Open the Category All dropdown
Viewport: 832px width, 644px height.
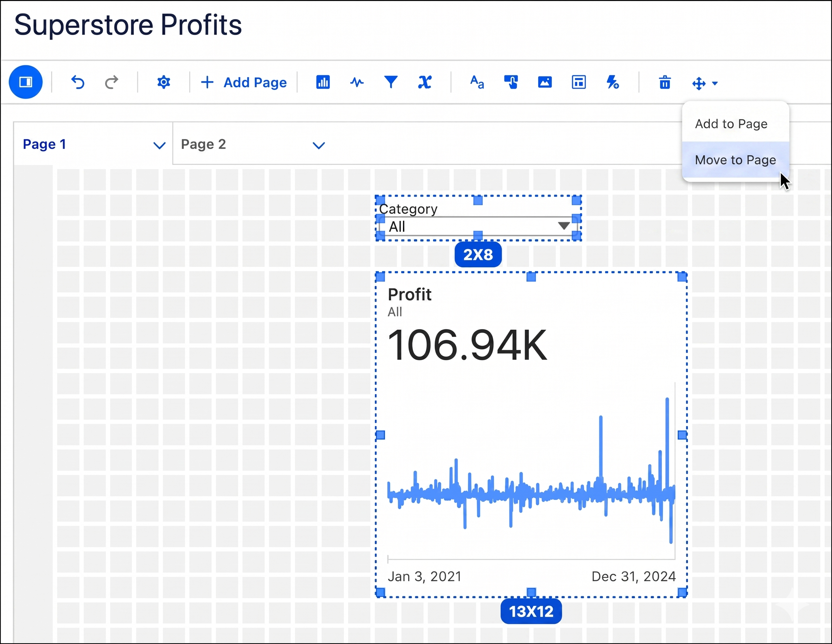click(x=479, y=227)
